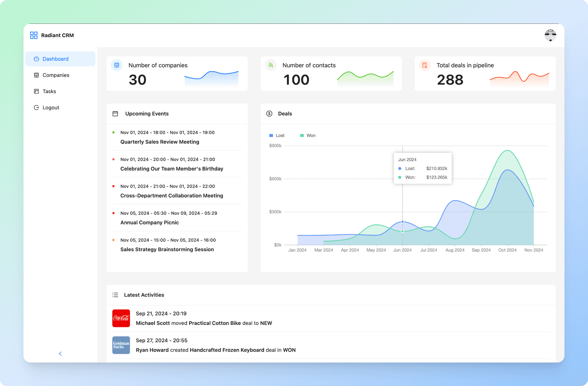Click the companies shop icon in stats card
Image resolution: width=588 pixels, height=386 pixels.
click(x=117, y=65)
